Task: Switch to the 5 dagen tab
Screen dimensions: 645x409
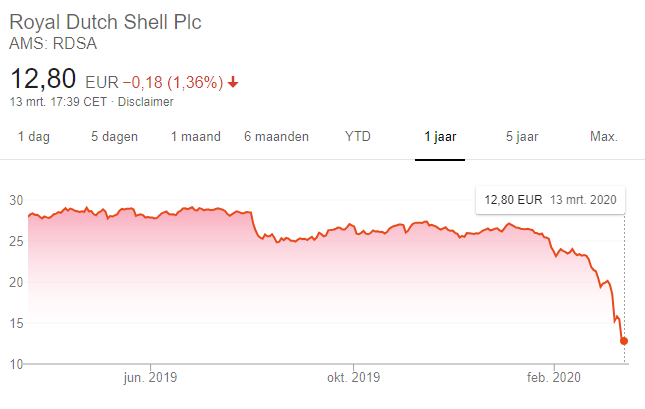Action: click(x=114, y=137)
